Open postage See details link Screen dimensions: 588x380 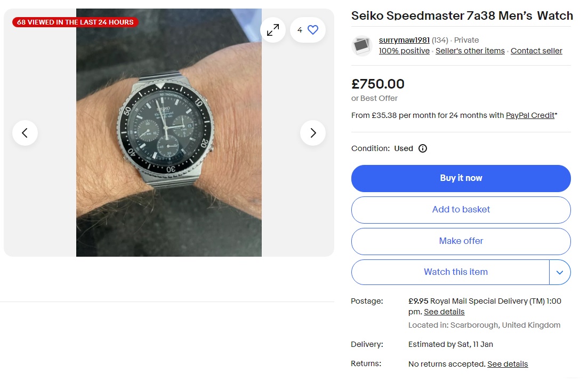[x=444, y=312]
